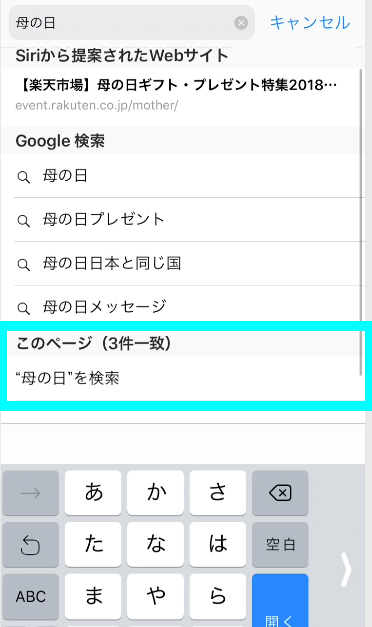372x627 pixels.
Task: Click the suggestions list scrollbar
Action: pos(361,222)
